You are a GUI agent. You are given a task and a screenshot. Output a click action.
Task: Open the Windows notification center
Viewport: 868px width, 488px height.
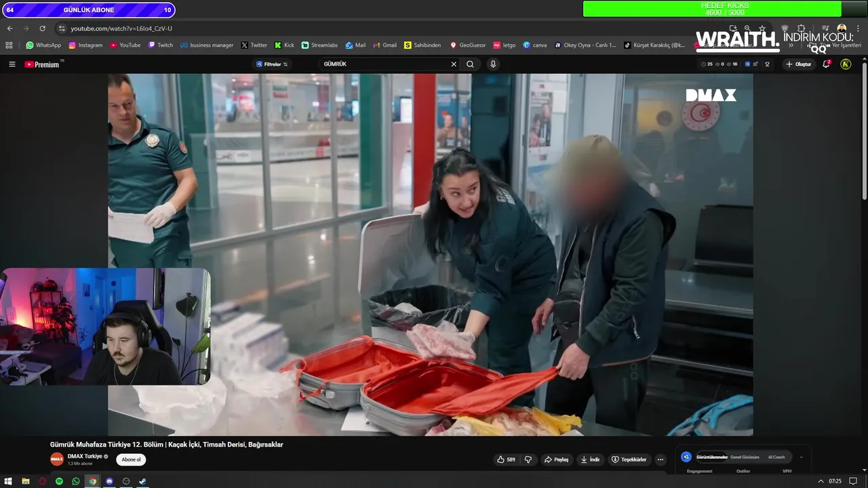[854, 481]
